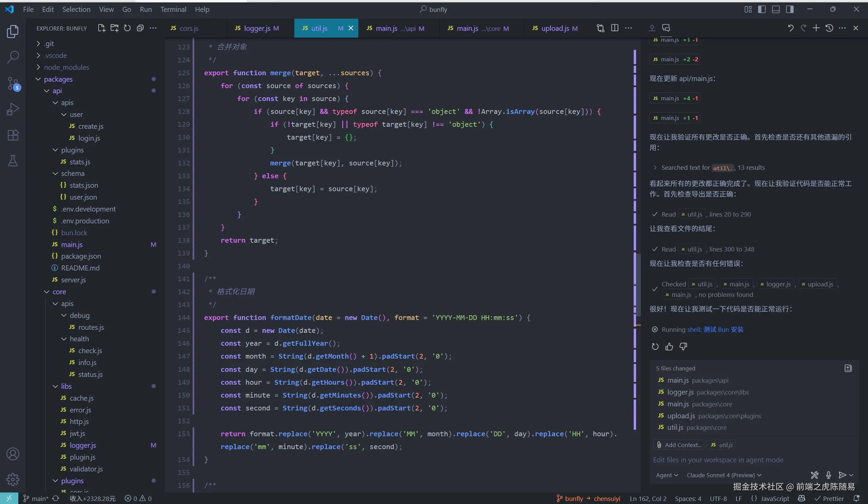
Task: Open the Source Control view
Action: tap(13, 83)
